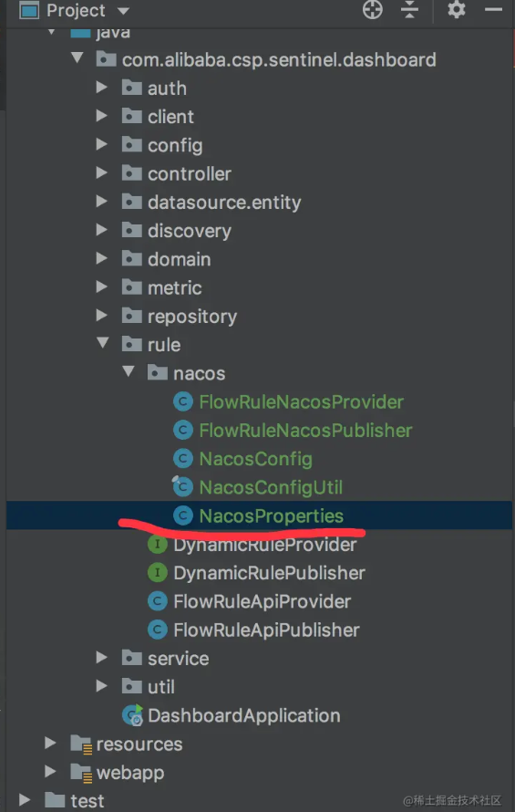Collapse the rule package
The height and width of the screenshot is (812, 515).
[102, 343]
